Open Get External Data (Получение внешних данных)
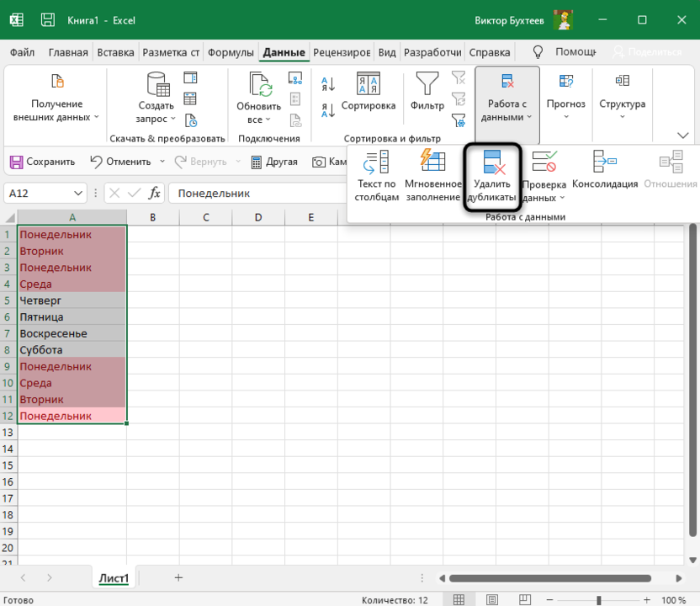Viewport: 700px width, 606px height. click(x=56, y=98)
